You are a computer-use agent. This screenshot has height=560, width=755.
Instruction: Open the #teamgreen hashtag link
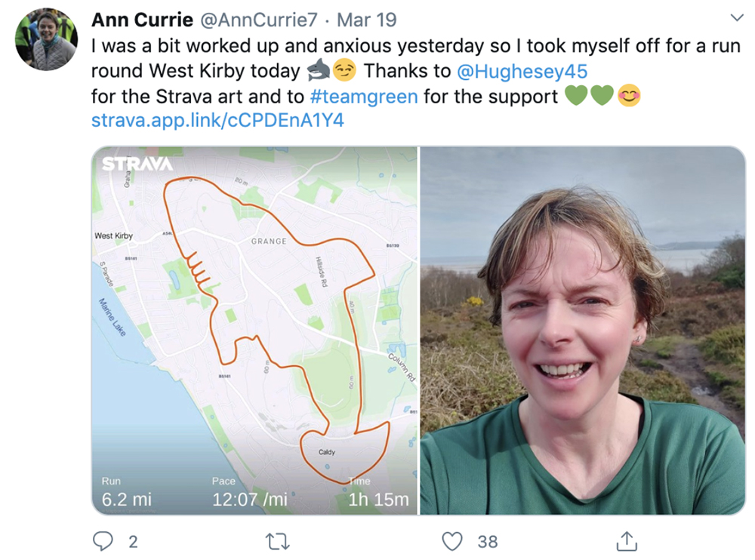(x=365, y=96)
